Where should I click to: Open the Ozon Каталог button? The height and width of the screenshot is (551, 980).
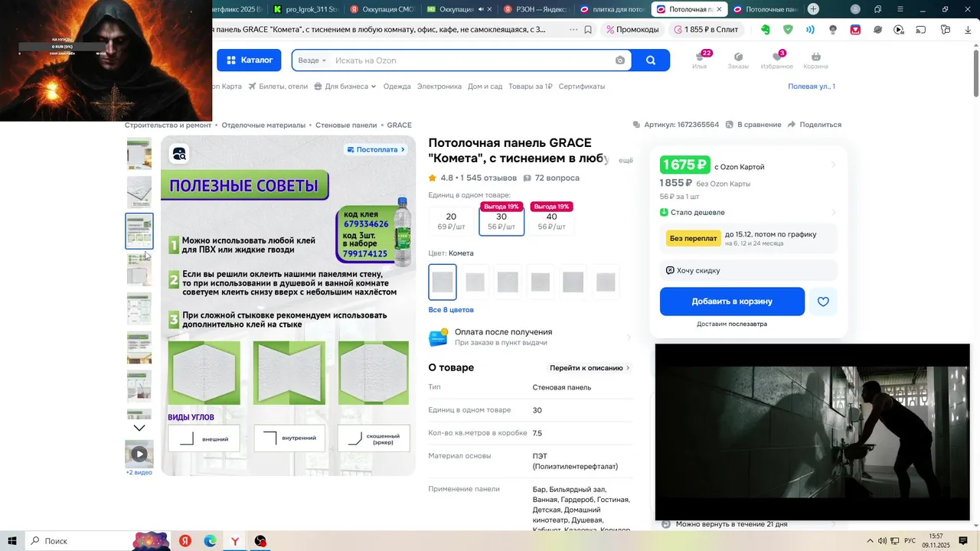pyautogui.click(x=249, y=60)
